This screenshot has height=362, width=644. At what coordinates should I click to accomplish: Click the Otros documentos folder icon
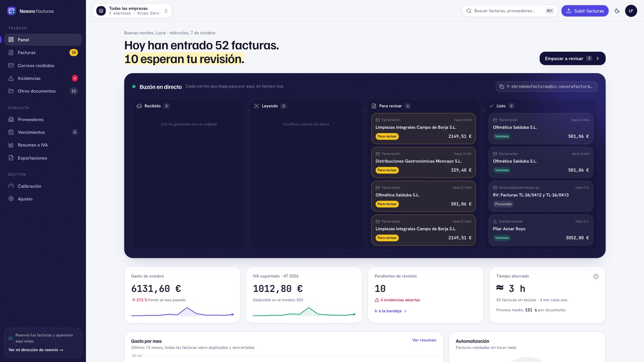[11, 91]
